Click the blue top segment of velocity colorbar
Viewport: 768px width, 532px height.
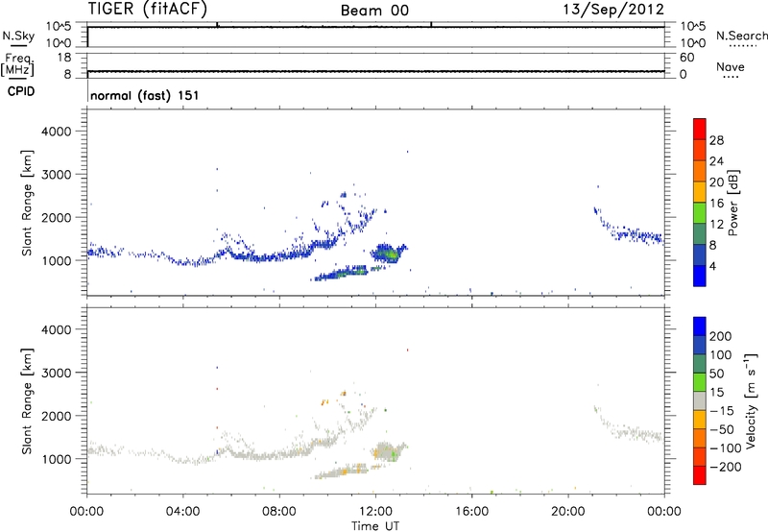pos(700,326)
